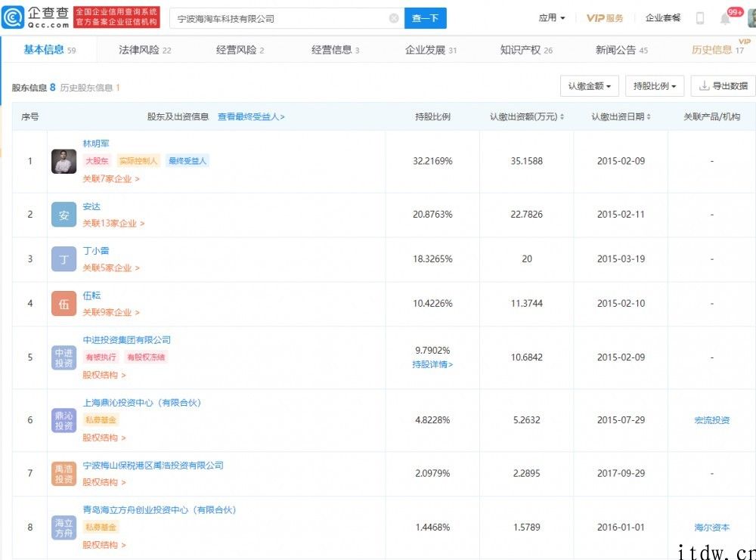
Task: Open the 禹浩投资 company logo icon
Action: [x=64, y=474]
